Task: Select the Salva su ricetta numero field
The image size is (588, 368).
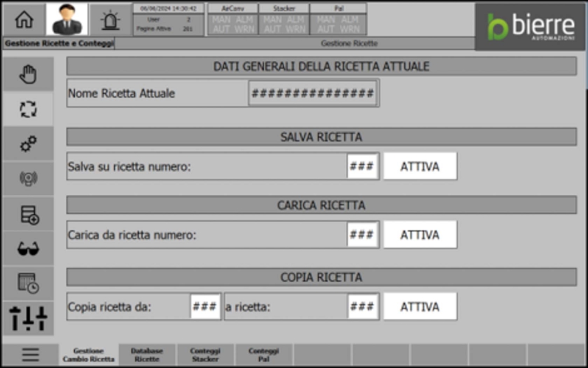Action: pos(362,166)
